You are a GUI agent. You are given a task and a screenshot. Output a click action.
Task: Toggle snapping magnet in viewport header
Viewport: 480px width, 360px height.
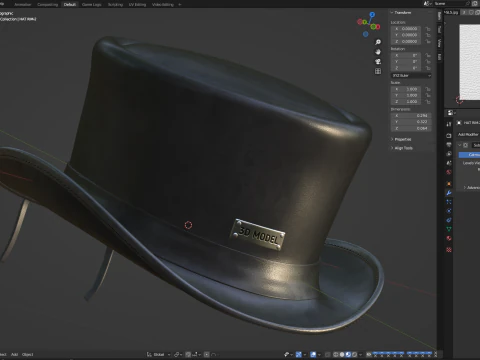point(188,355)
